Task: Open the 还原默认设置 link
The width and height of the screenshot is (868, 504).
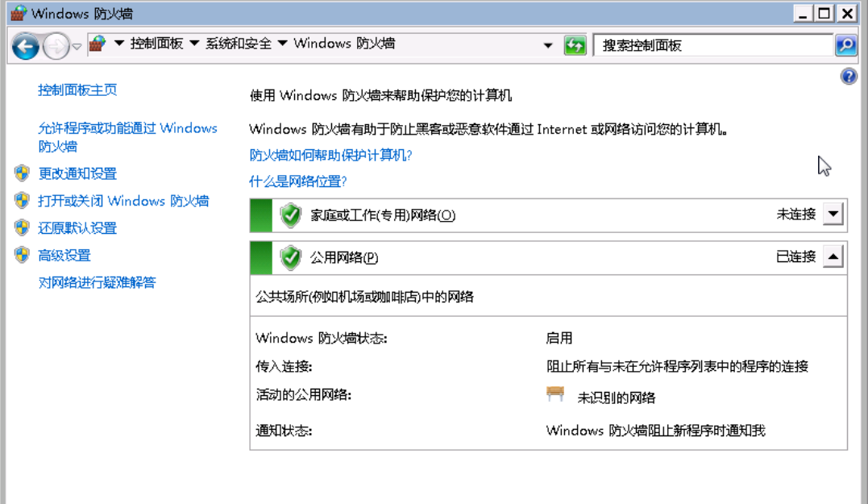Action: (x=77, y=227)
